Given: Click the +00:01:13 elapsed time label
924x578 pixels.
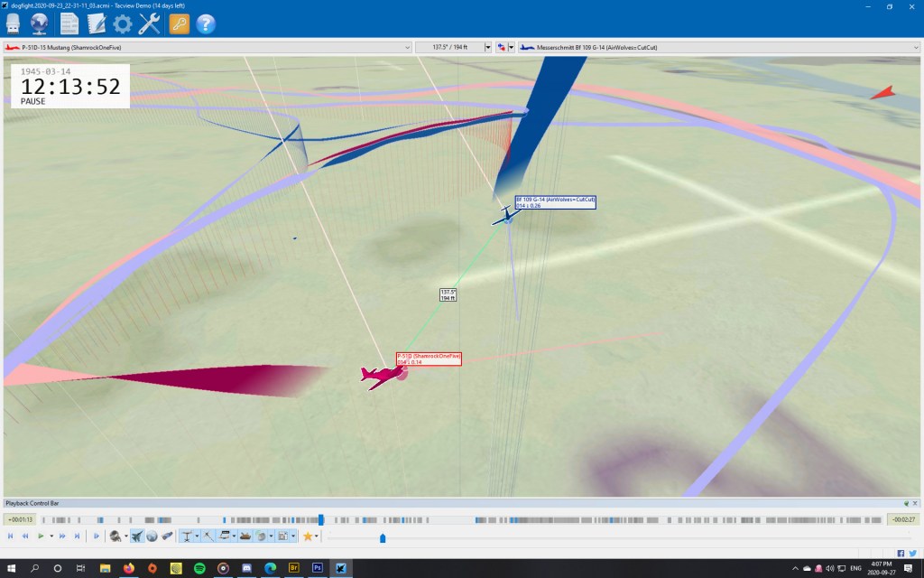Looking at the screenshot, I should click(x=20, y=519).
